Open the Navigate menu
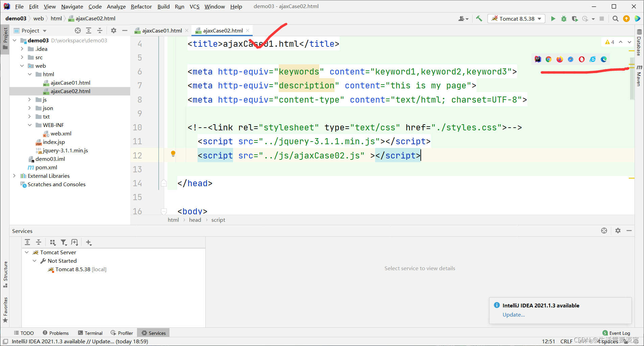This screenshot has height=346, width=644. tap(72, 6)
